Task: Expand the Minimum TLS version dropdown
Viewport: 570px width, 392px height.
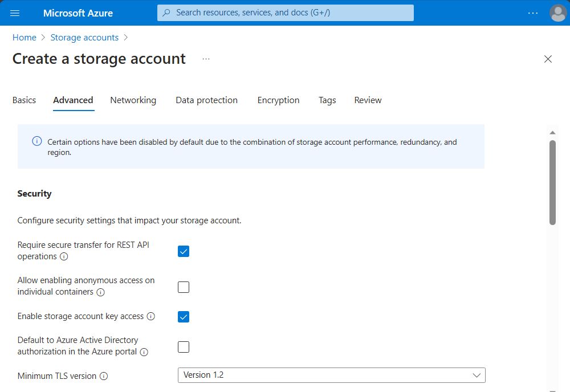Action: pos(331,375)
